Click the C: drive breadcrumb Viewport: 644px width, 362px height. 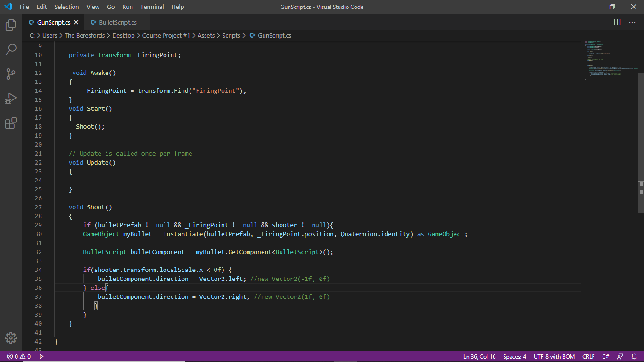click(32, 35)
